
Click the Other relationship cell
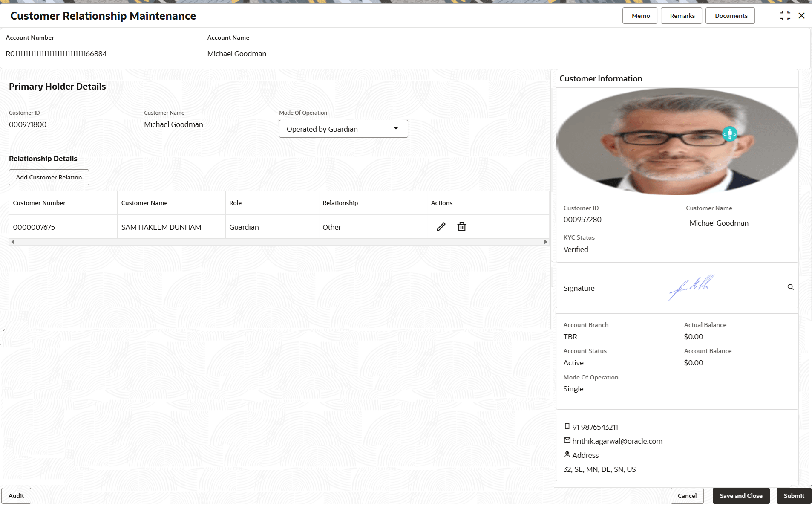[x=373, y=227]
